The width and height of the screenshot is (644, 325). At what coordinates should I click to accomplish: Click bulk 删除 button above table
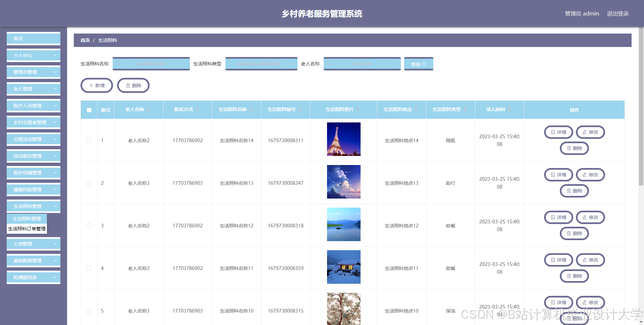[133, 86]
